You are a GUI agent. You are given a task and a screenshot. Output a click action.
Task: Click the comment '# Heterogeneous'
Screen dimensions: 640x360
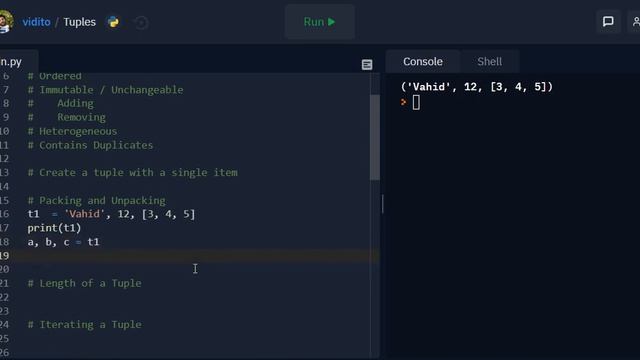tap(72, 131)
